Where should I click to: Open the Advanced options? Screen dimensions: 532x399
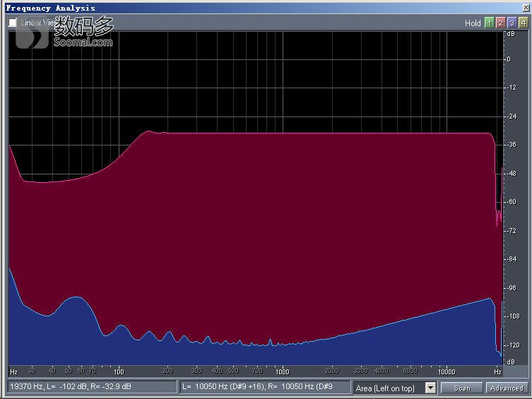(507, 388)
